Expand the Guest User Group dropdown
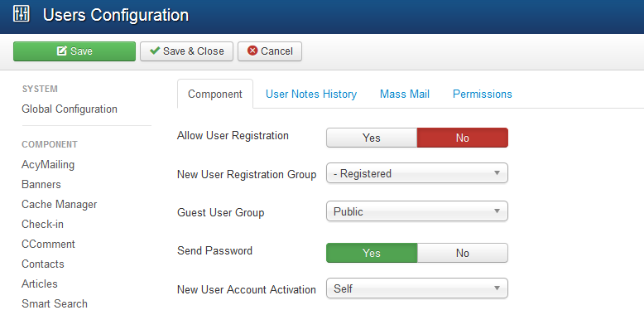Viewport: 644px width, 315px height. [x=417, y=211]
